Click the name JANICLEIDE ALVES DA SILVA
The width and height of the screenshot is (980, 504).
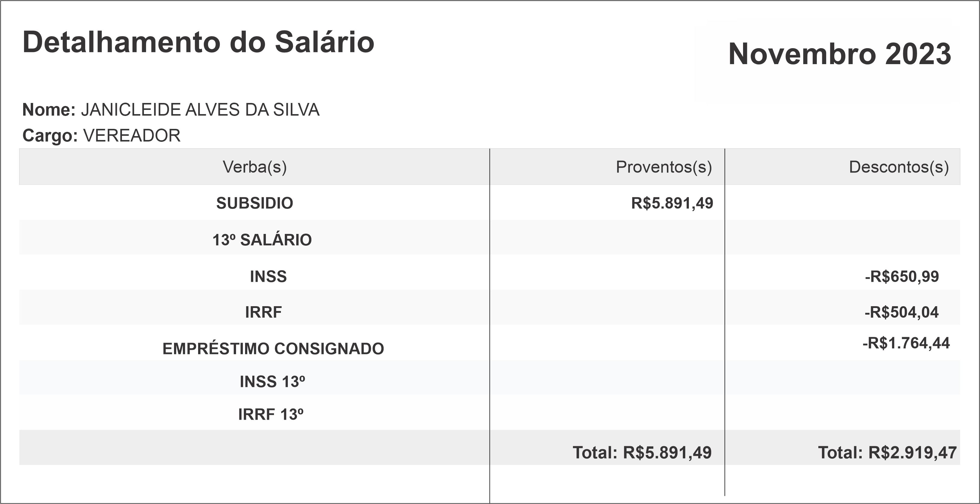coord(200,110)
